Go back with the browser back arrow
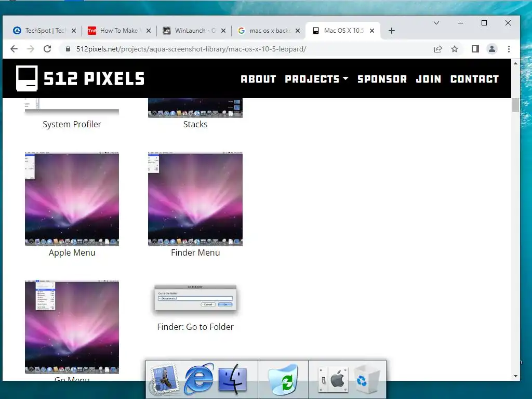 (x=14, y=49)
